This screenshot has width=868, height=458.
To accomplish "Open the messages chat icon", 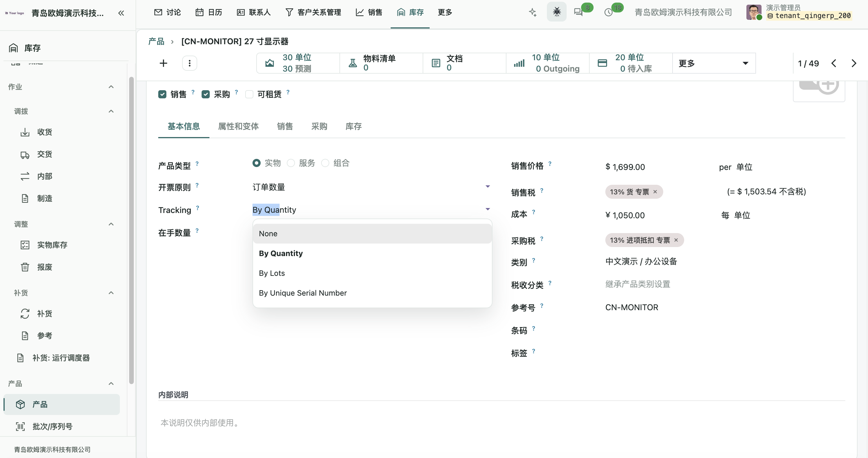I will coord(578,13).
